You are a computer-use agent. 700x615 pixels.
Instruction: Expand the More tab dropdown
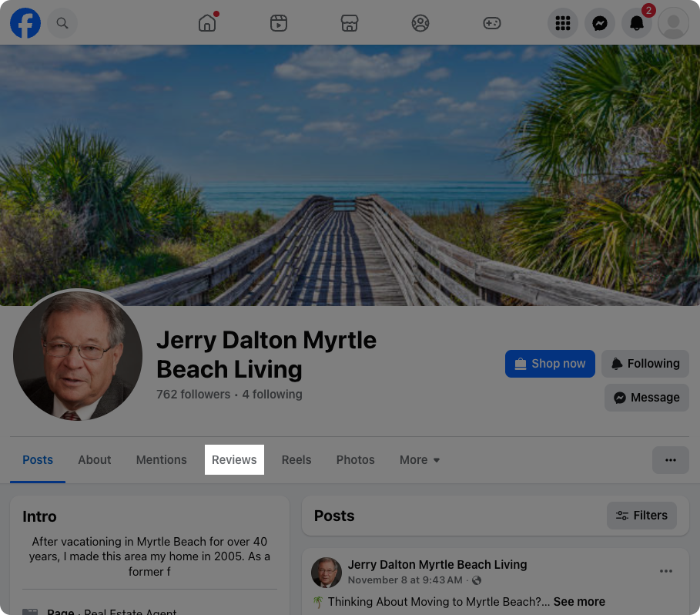tap(419, 459)
